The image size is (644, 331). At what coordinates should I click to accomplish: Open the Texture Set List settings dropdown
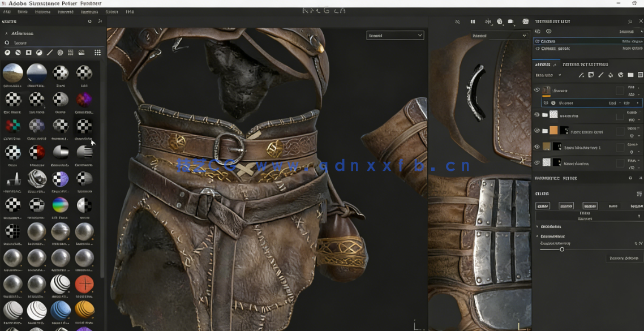click(x=630, y=21)
